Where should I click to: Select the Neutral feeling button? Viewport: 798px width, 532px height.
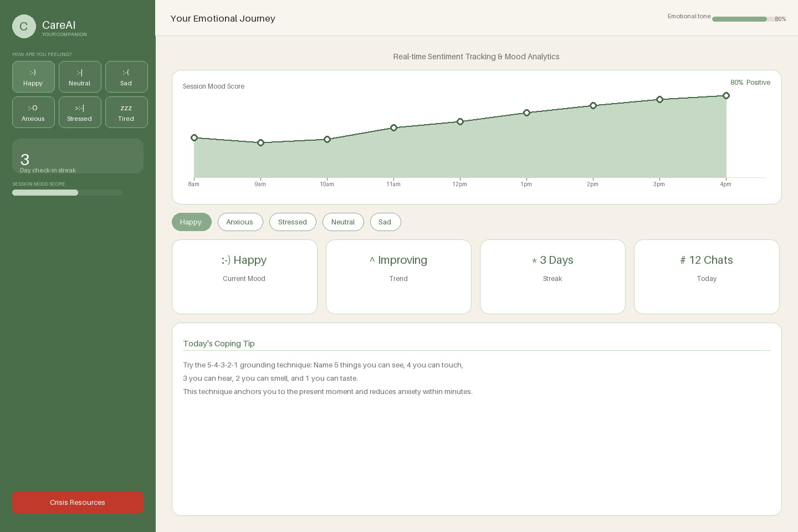coord(80,77)
